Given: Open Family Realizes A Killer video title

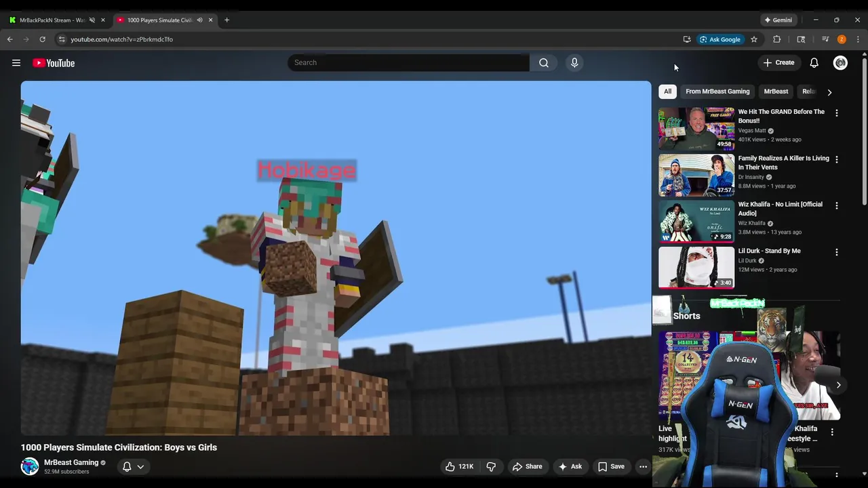Looking at the screenshot, I should tap(783, 163).
